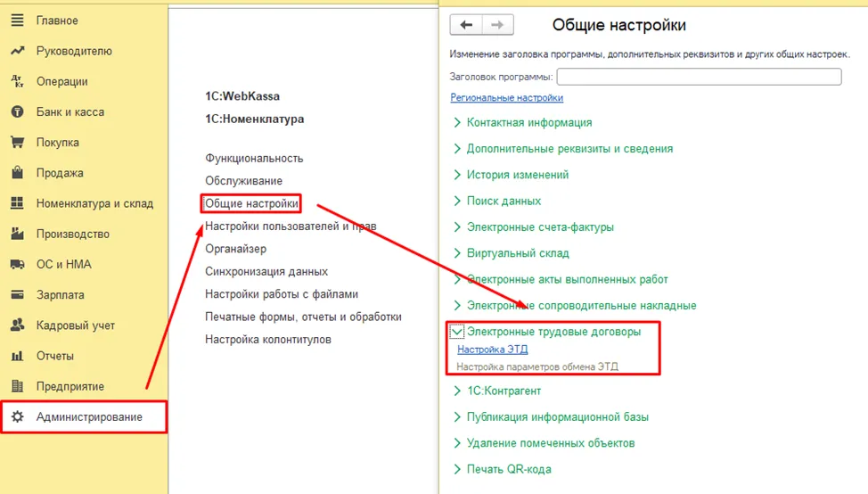Open the Банк и касса section
Viewport: 868px width, 494px height.
coord(70,111)
